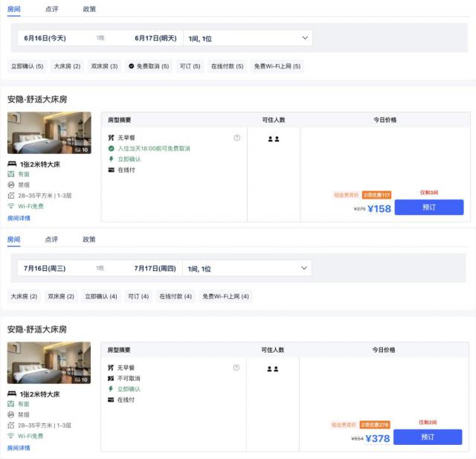This screenshot has height=459, width=476.
Task: Click the 有窗 window icon in the ¥378 room
Action: pyautogui.click(x=10, y=404)
